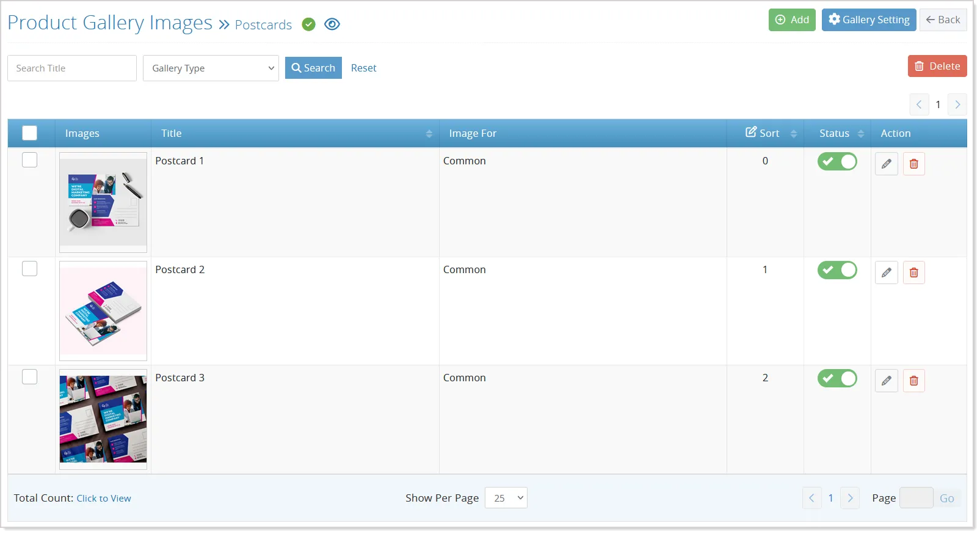Select the Postcard 3 row checkbox
Viewport: 980px width, 534px height.
pyautogui.click(x=29, y=376)
